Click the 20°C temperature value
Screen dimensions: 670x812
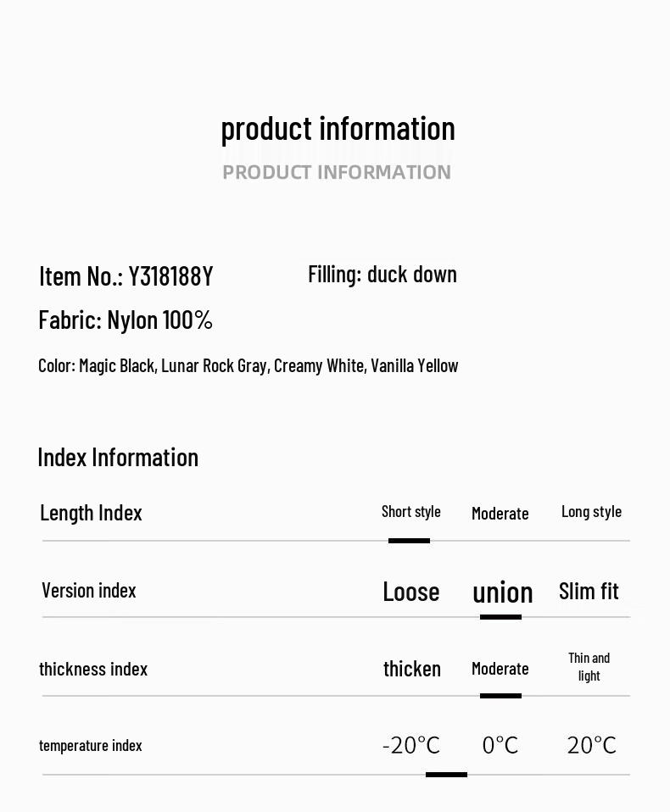coord(591,745)
